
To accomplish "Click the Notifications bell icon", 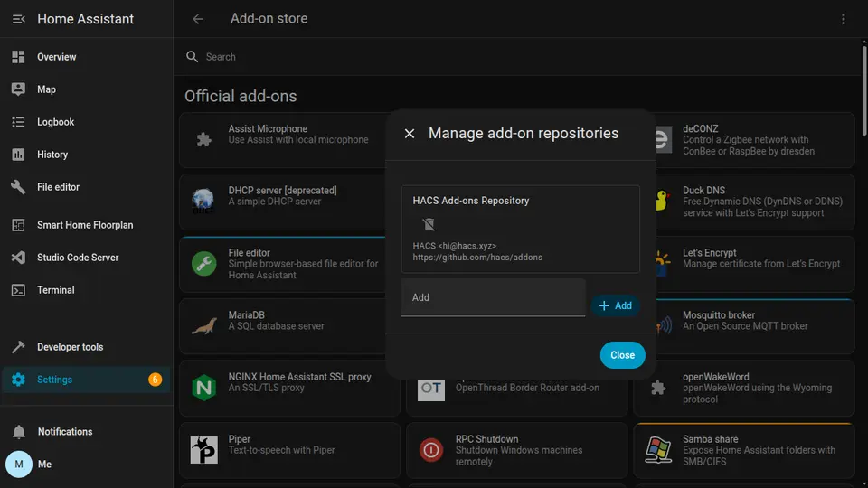I will point(19,432).
